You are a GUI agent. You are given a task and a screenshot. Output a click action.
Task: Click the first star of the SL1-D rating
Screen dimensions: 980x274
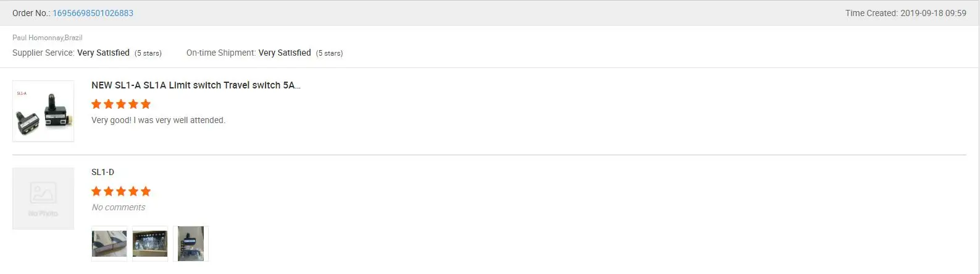click(x=96, y=191)
